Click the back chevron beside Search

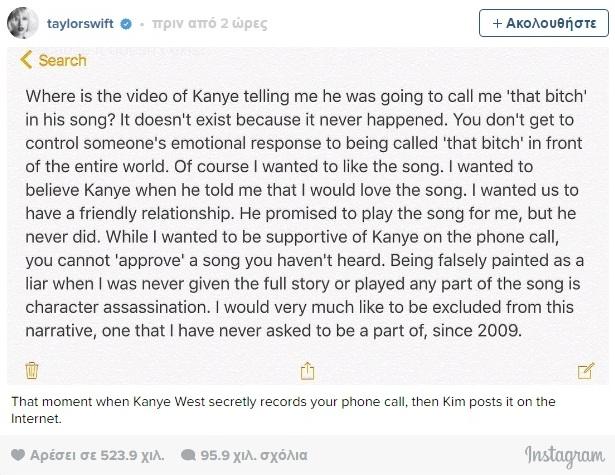click(x=26, y=61)
